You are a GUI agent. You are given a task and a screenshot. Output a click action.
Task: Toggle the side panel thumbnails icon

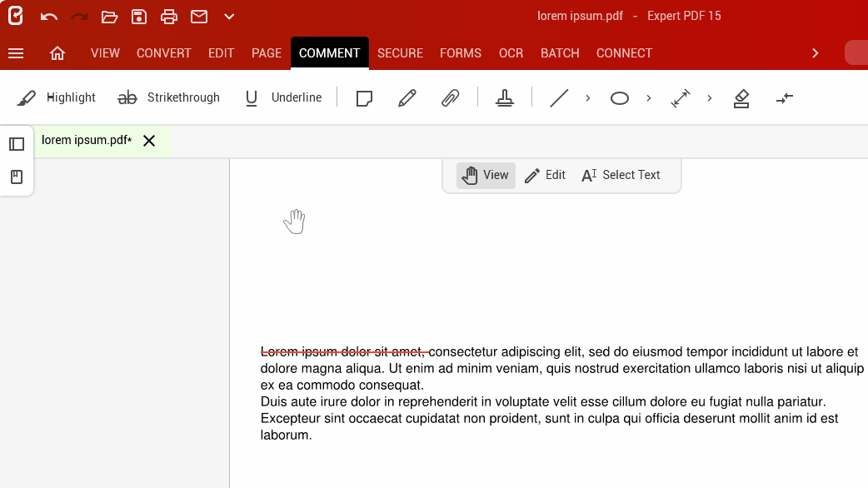pyautogui.click(x=17, y=144)
